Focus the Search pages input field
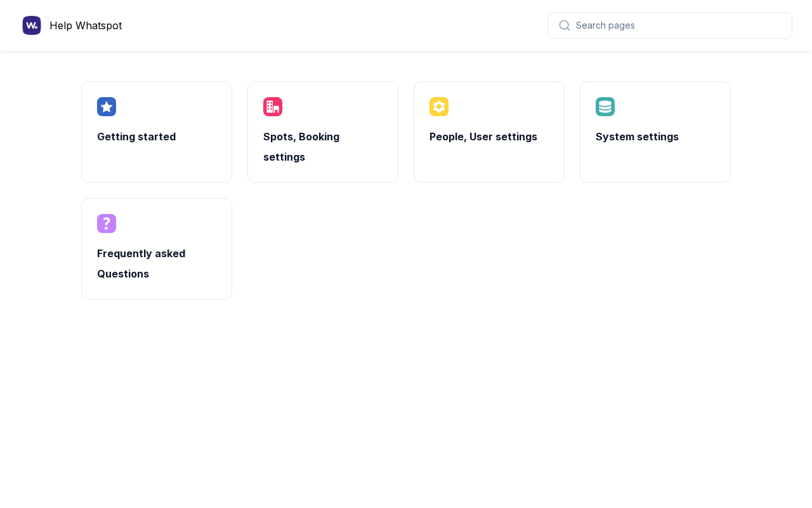The width and height of the screenshot is (812, 508). [670, 25]
